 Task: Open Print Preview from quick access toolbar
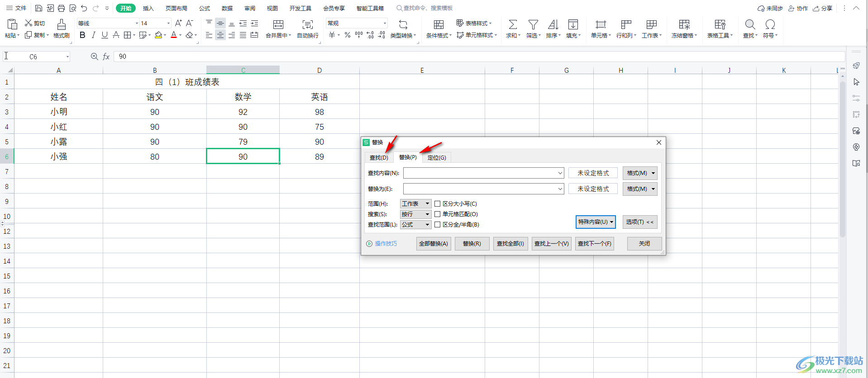tap(72, 8)
